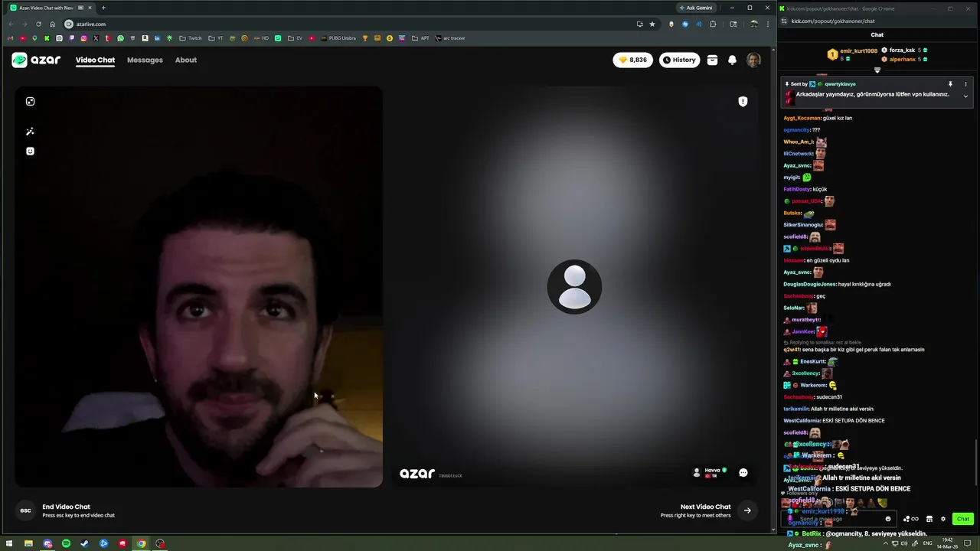Click the Havva partner name label
This screenshot has width=980, height=551.
point(712,470)
